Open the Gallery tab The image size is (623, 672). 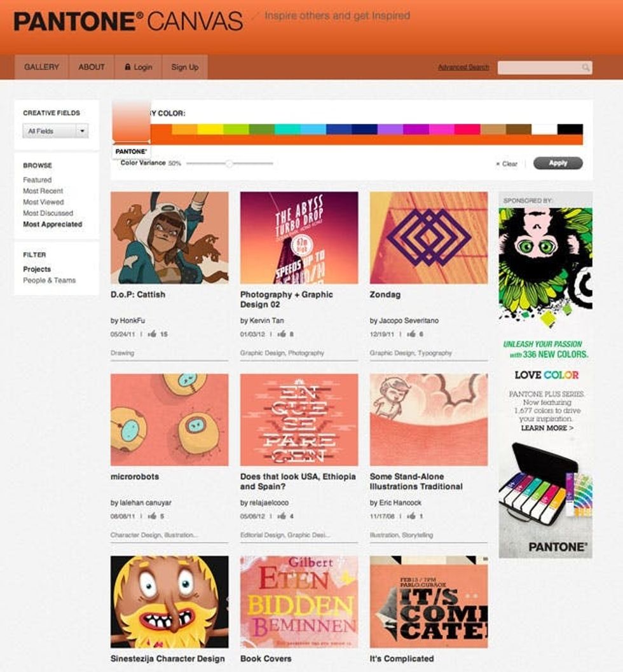(x=41, y=67)
